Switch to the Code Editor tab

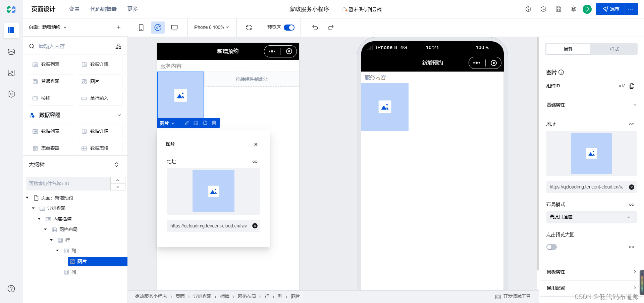point(103,9)
